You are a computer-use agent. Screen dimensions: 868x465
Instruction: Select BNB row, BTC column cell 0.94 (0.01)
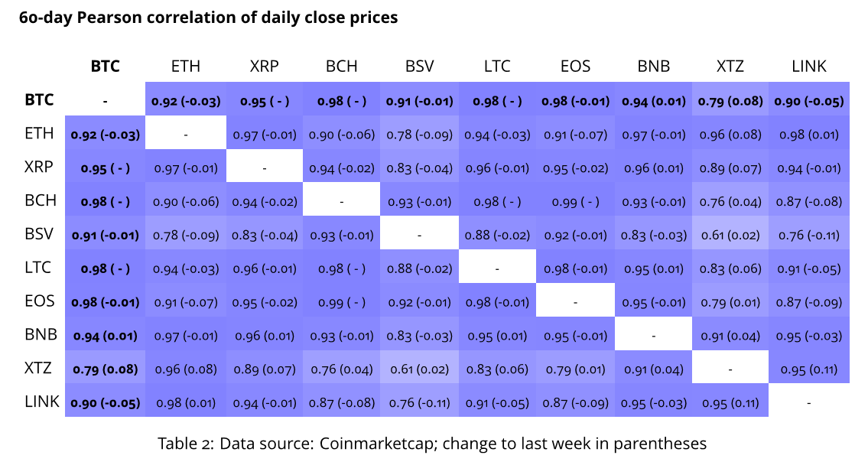click(x=106, y=335)
